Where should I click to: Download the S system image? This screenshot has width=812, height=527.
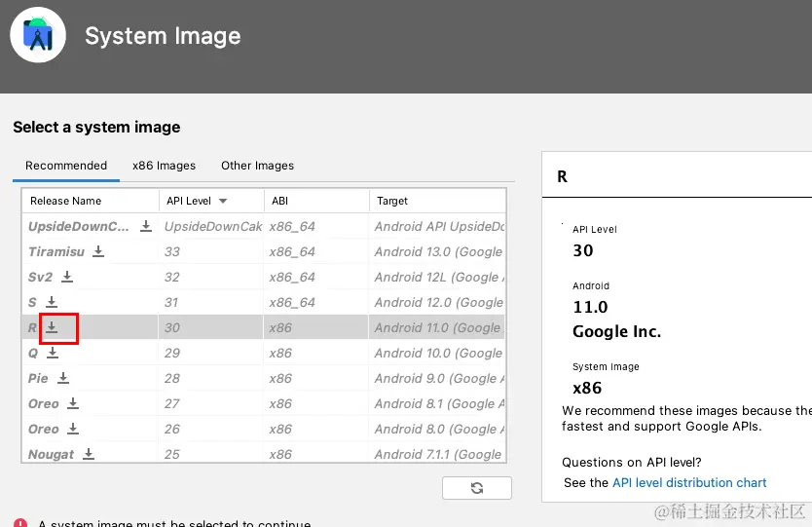click(x=52, y=302)
